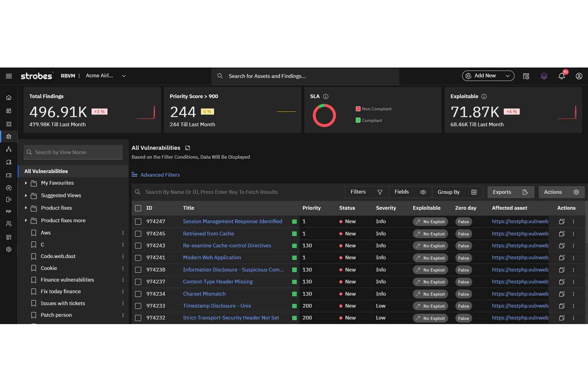Image resolution: width=588 pixels, height=392 pixels.
Task: Open options menu for Aws view
Action: pyautogui.click(x=123, y=233)
